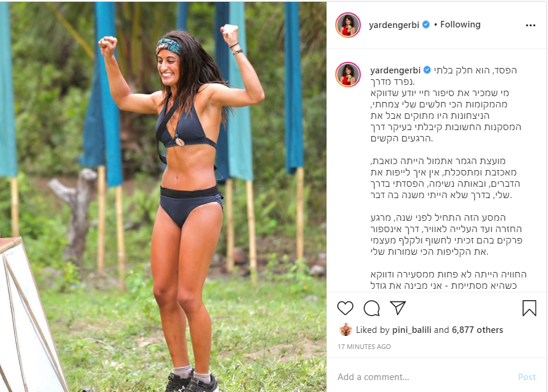
Task: Open yardengerbi username link in the caption
Action: 395,70
